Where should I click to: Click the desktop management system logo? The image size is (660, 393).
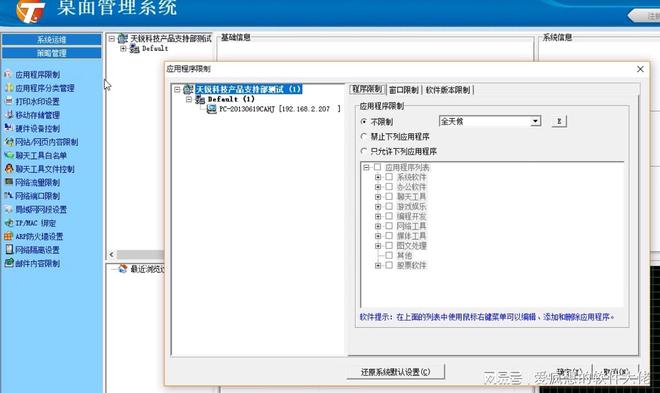point(30,11)
